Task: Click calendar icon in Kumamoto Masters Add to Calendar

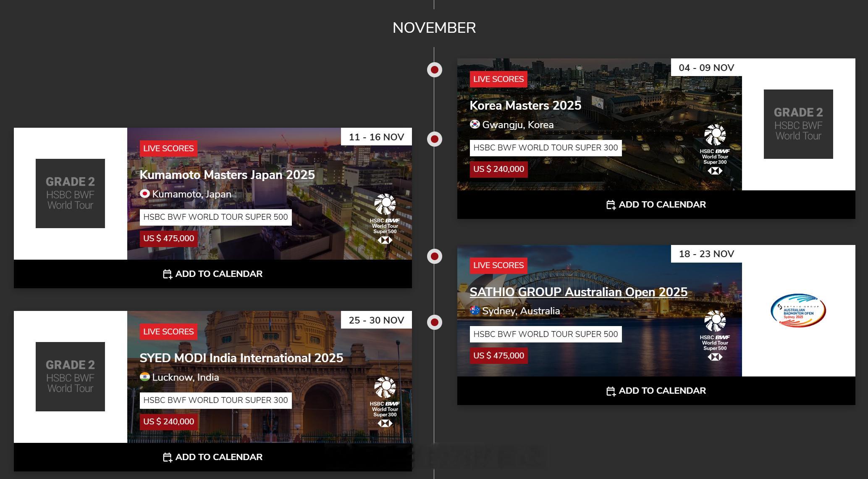Action: pyautogui.click(x=168, y=274)
